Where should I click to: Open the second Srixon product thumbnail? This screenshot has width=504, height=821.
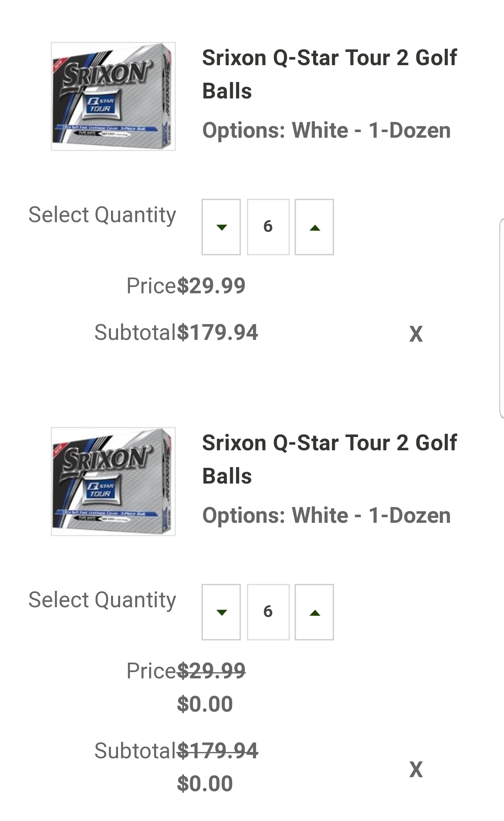[113, 481]
